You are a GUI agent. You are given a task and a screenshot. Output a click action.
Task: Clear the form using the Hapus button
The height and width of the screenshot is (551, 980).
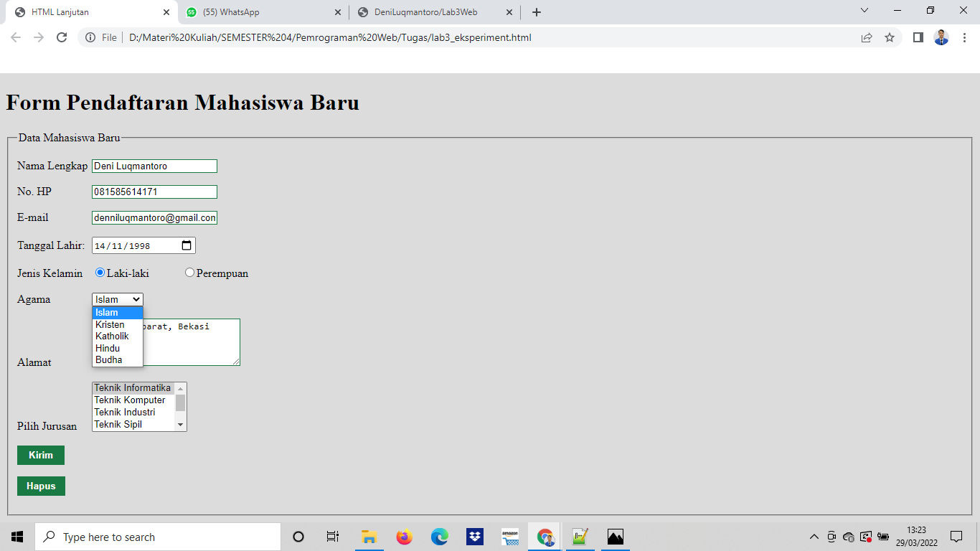point(40,486)
